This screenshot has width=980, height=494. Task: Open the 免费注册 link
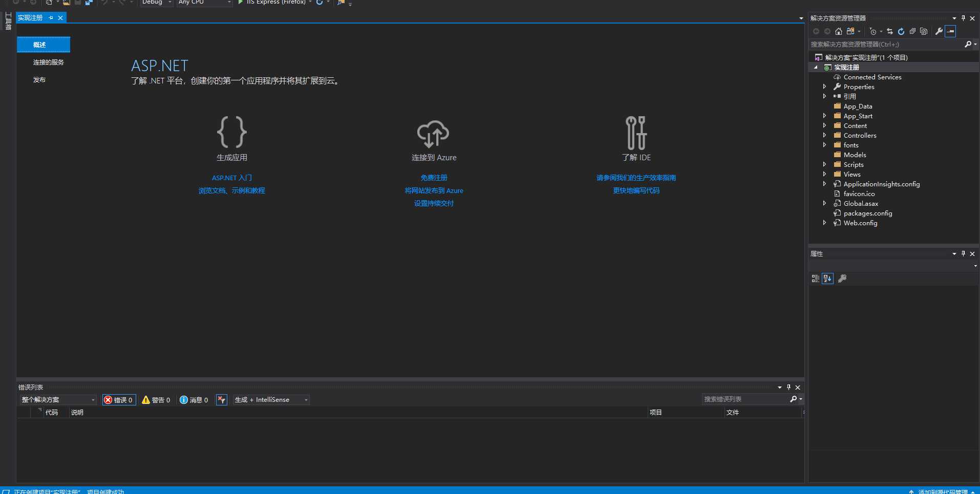(x=434, y=178)
